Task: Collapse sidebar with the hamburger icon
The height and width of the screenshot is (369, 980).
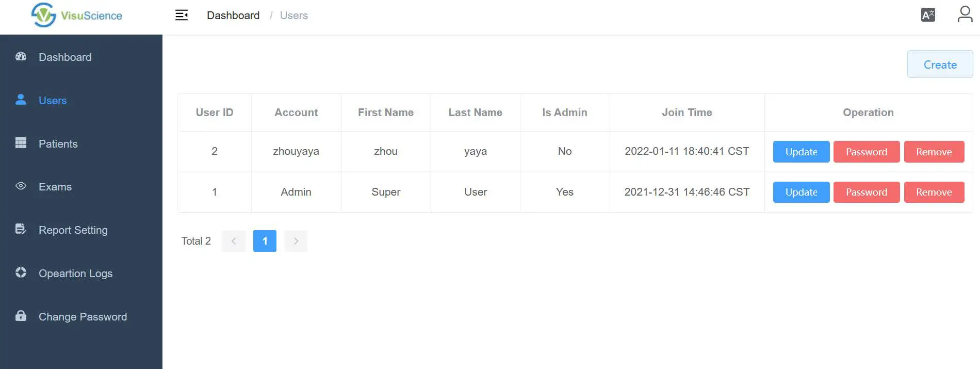Action: coord(182,15)
